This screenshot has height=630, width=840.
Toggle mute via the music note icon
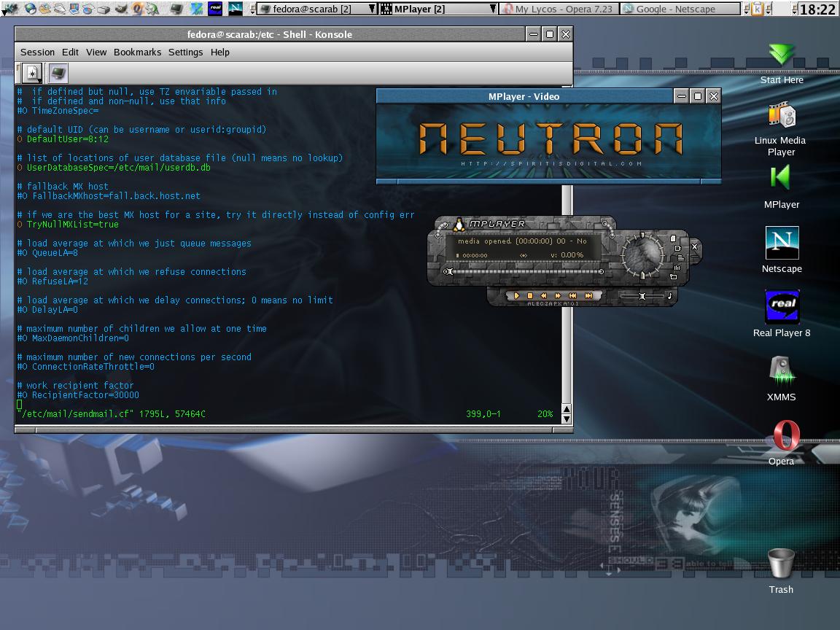[x=669, y=296]
